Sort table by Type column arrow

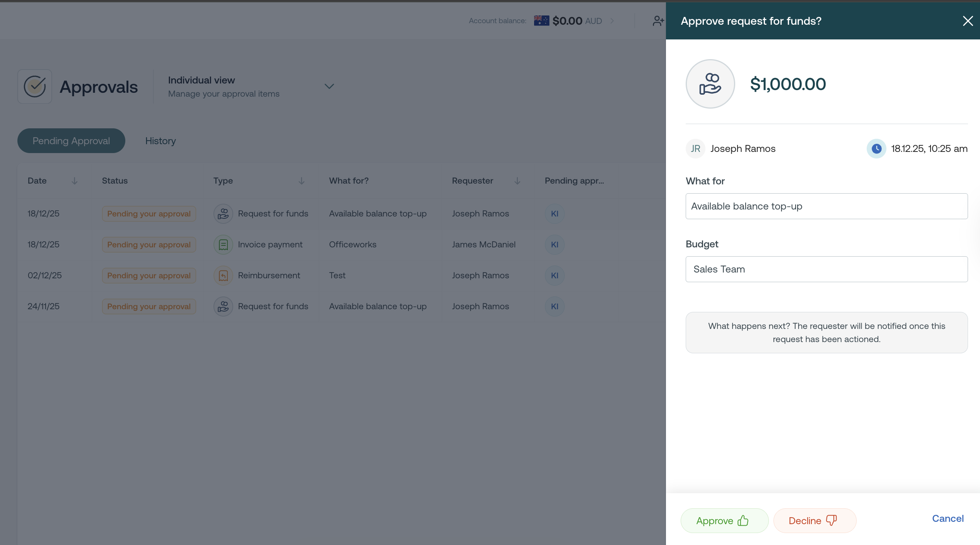pyautogui.click(x=301, y=181)
